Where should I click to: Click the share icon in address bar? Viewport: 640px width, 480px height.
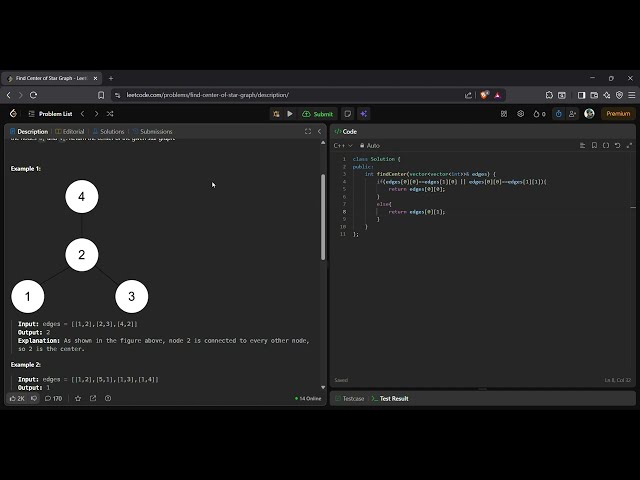(468, 95)
